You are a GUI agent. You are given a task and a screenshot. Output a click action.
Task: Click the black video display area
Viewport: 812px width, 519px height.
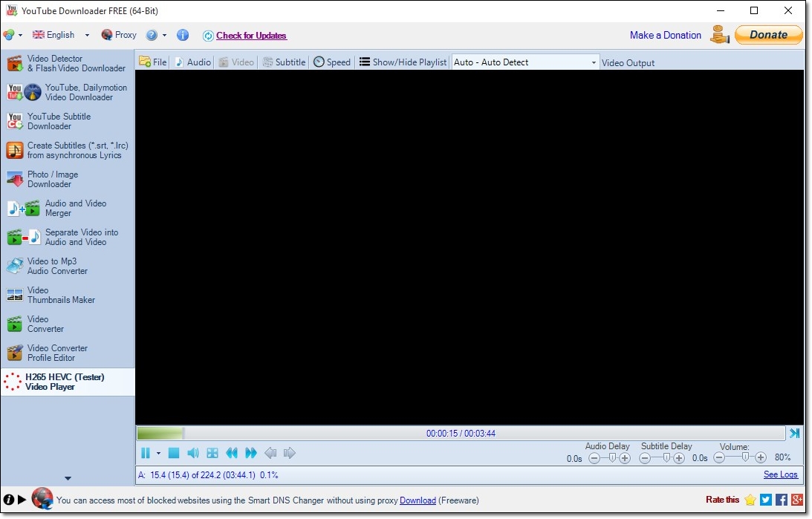click(470, 247)
